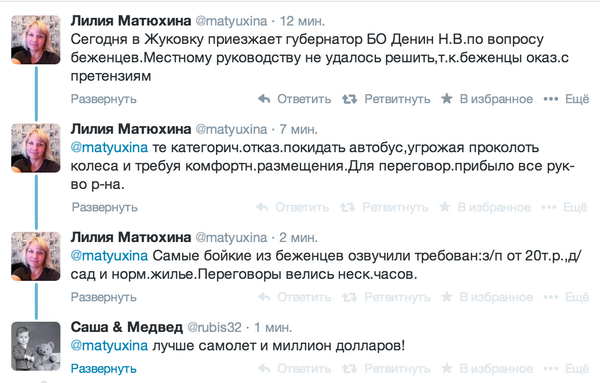Click @matyuxina mention in Саша & Медвед reply
Viewport: 600px width, 383px height.
pyautogui.click(x=109, y=346)
